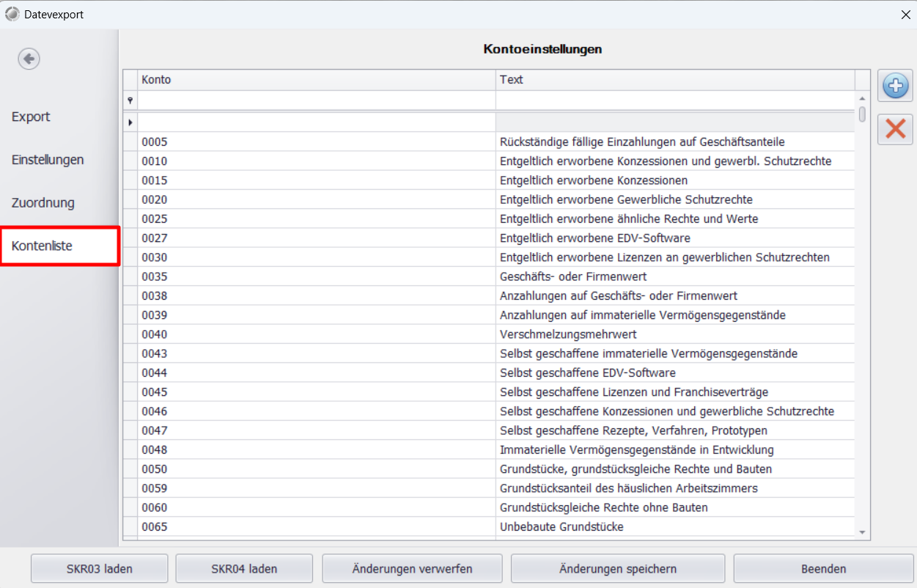917x588 pixels.
Task: Select account 0015 cell
Action: tap(317, 180)
